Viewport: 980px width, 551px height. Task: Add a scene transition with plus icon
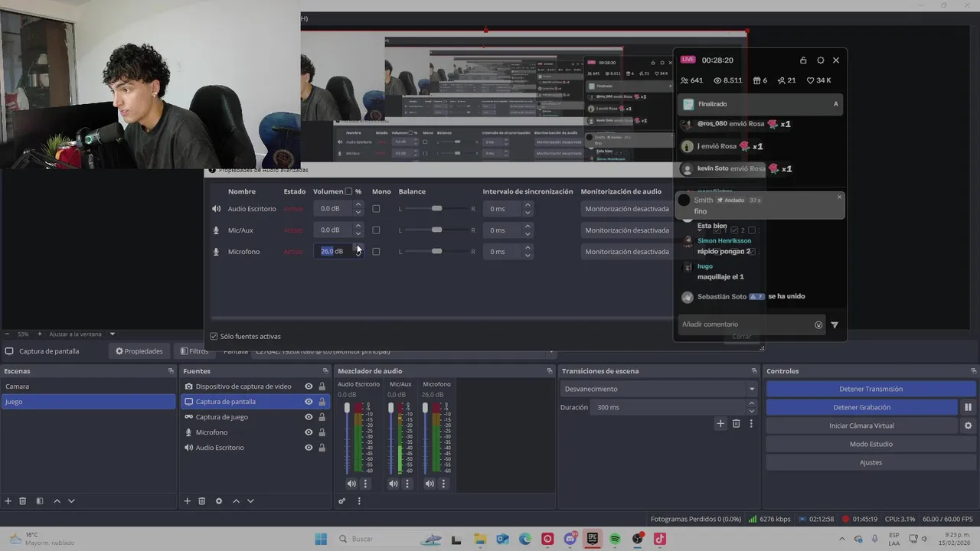pos(720,423)
